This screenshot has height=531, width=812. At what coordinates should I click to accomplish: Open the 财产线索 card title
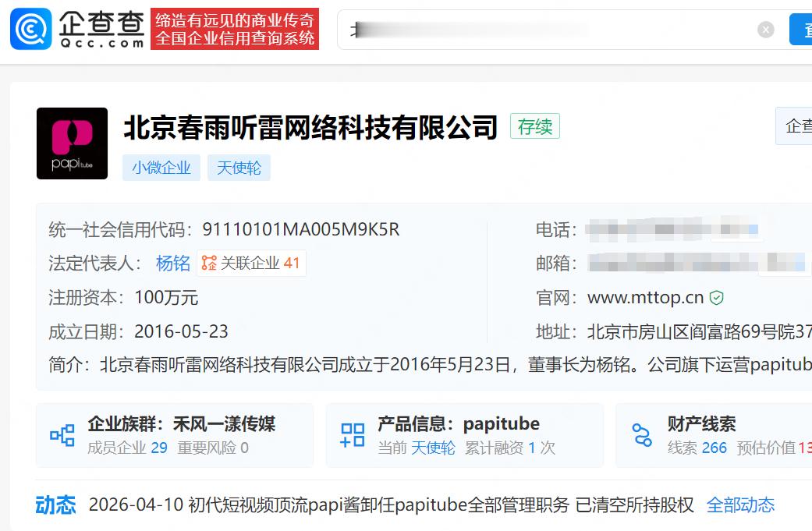point(702,424)
